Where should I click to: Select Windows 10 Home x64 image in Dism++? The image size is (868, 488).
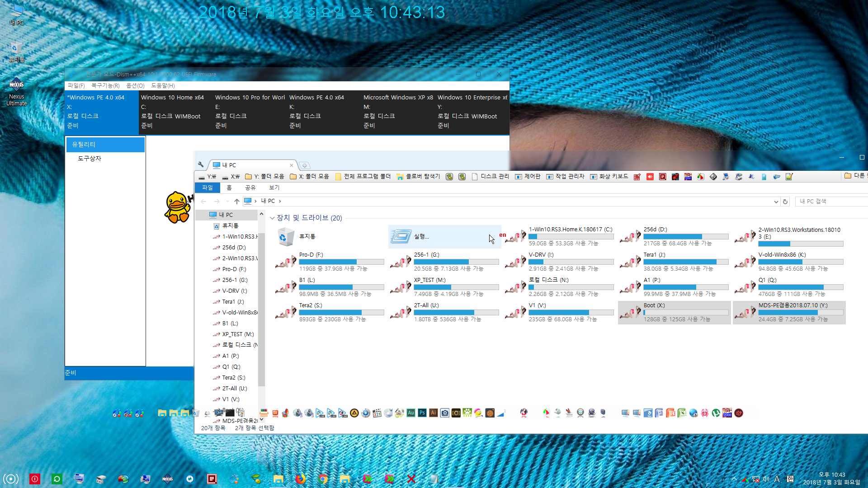click(176, 112)
